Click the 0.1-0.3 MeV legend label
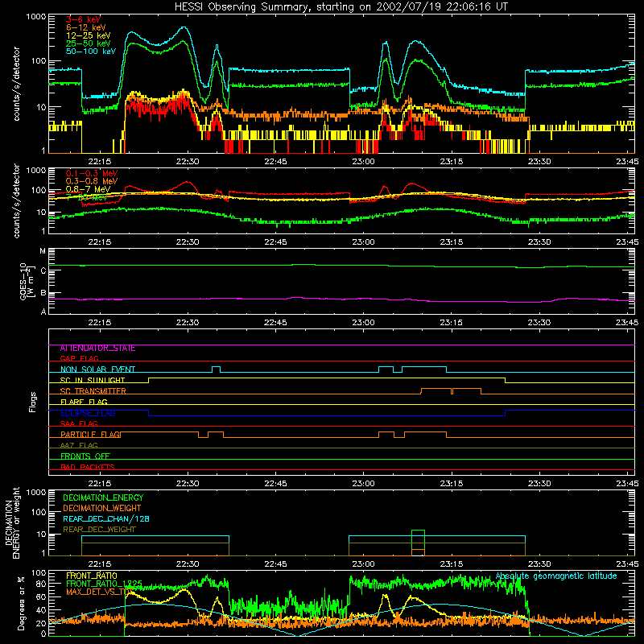 click(92, 173)
